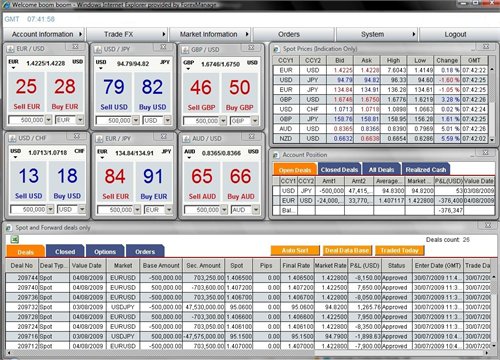Switch to All Deals tab
Viewport: 500px width, 360px height.
[x=381, y=169]
